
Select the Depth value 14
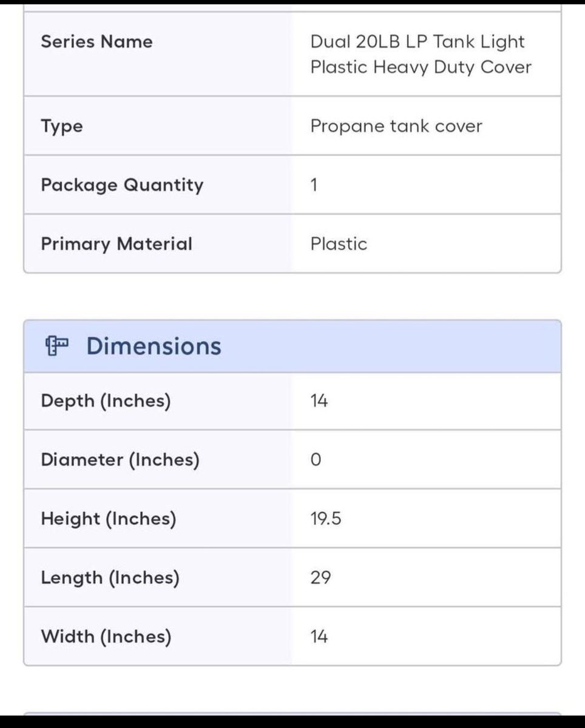(x=319, y=401)
